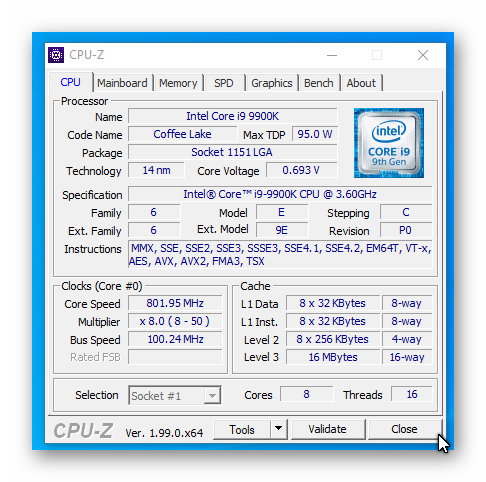Close the CPU-Z window with the X
This screenshot has width=486, height=482.
pyautogui.click(x=423, y=55)
